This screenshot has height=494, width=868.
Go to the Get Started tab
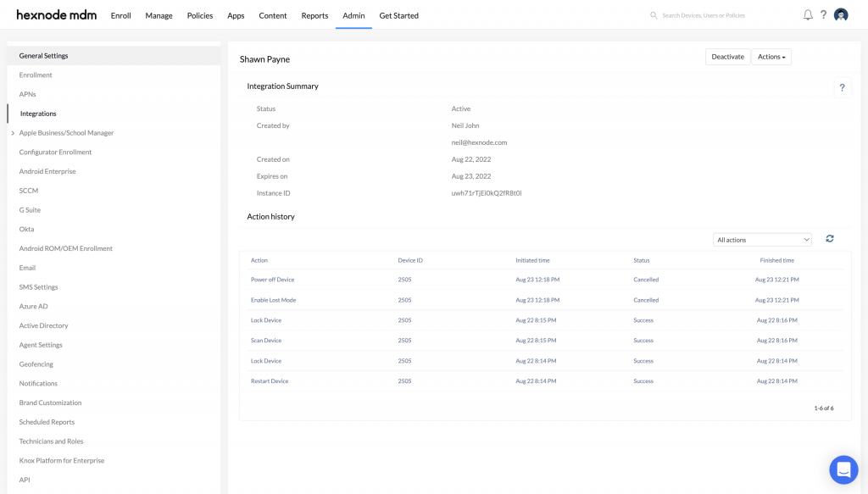click(398, 14)
